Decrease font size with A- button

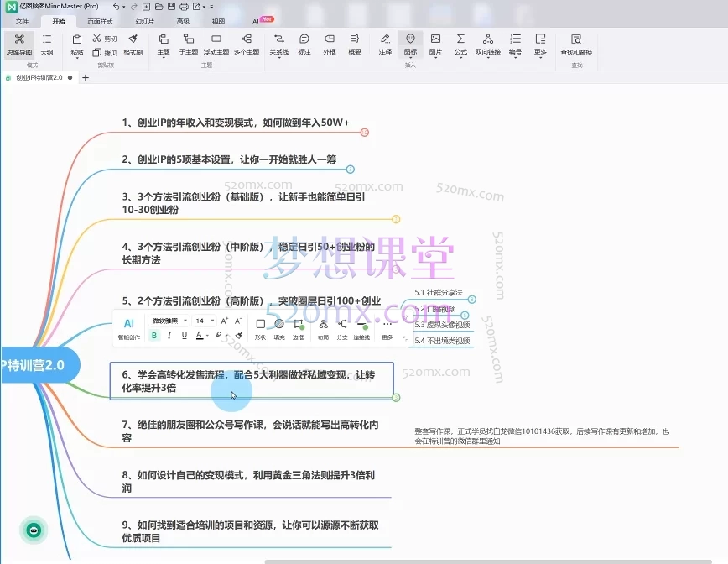coord(239,321)
